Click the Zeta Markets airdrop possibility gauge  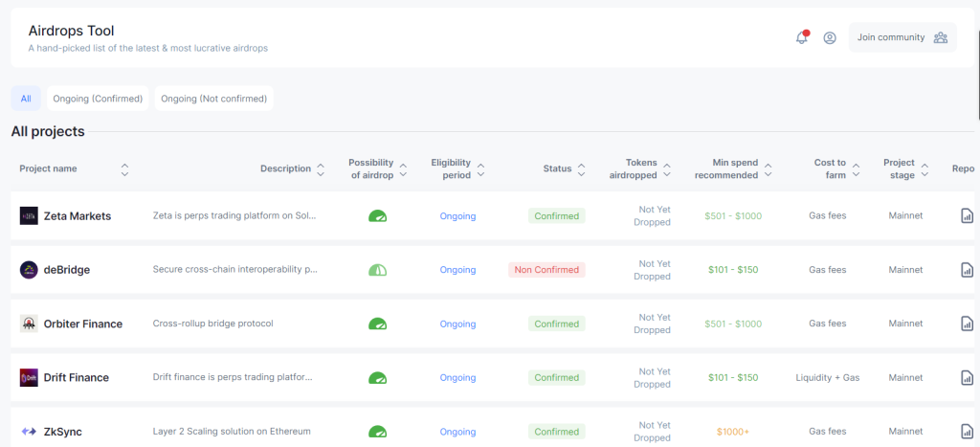(378, 216)
